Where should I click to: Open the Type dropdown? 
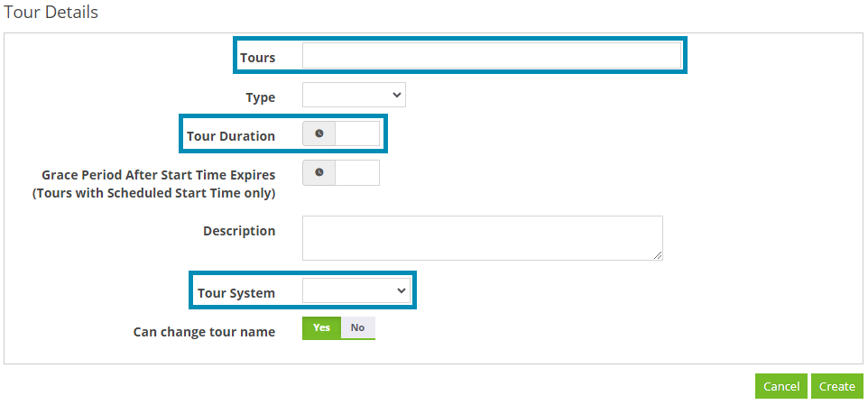[354, 96]
